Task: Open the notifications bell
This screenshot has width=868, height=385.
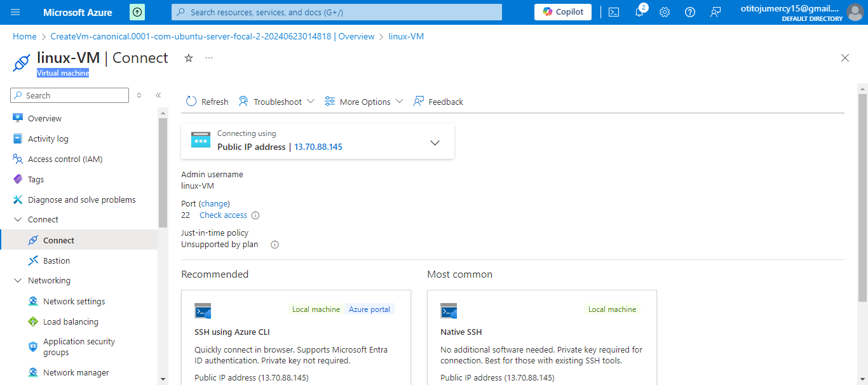Action: 639,12
